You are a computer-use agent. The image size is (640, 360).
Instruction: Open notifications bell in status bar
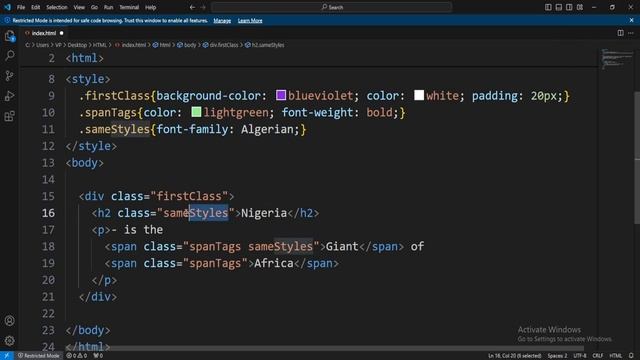click(x=631, y=356)
